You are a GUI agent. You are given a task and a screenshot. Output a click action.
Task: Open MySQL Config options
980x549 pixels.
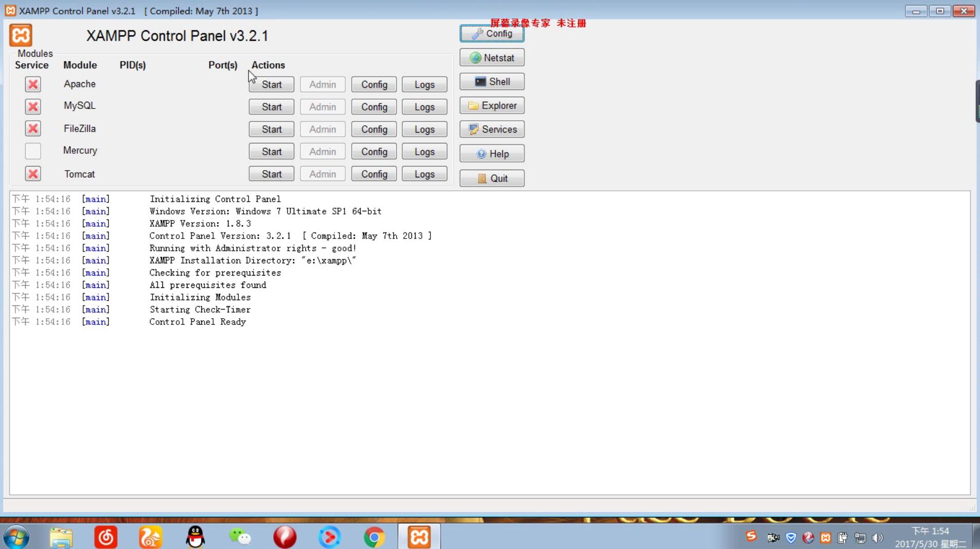tap(374, 107)
